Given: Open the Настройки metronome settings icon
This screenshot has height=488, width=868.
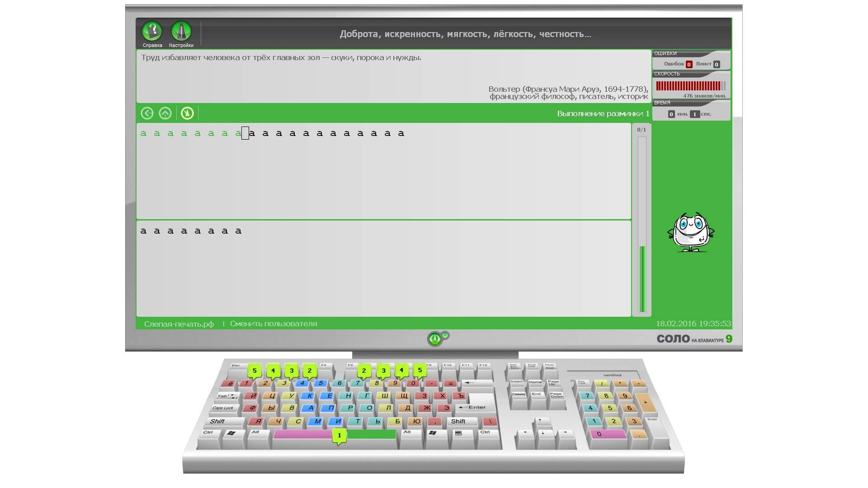Looking at the screenshot, I should point(181,32).
